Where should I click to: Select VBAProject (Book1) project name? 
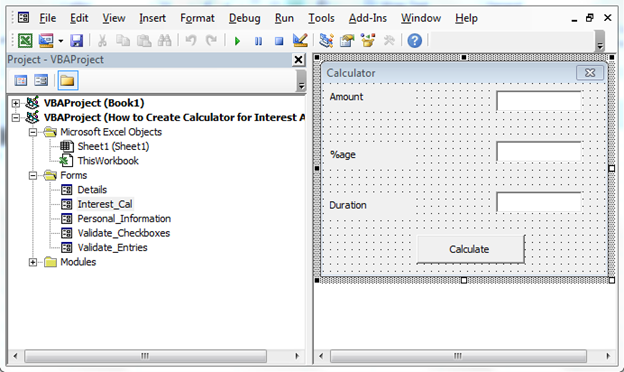point(94,103)
